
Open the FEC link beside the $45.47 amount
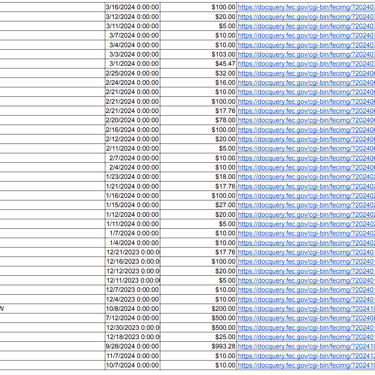(306, 63)
